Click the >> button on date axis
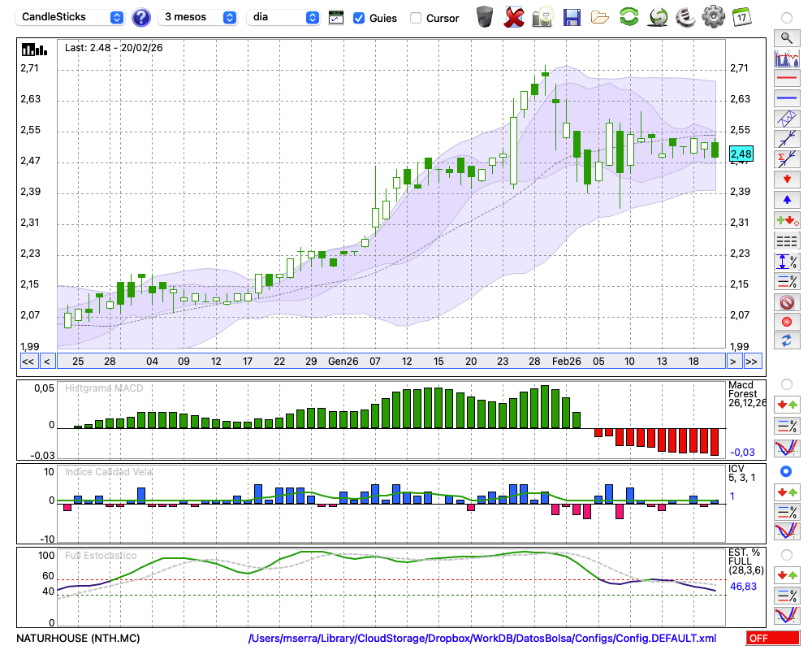 click(752, 362)
